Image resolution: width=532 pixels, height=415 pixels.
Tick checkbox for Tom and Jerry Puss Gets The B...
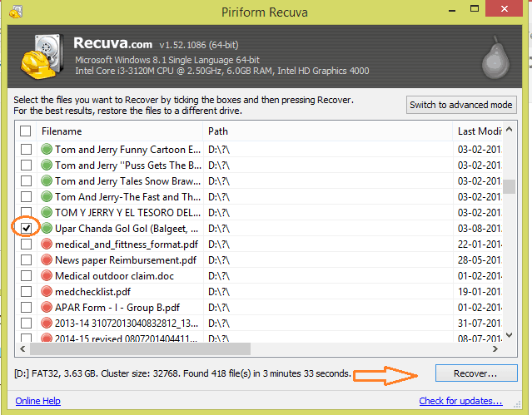click(26, 166)
